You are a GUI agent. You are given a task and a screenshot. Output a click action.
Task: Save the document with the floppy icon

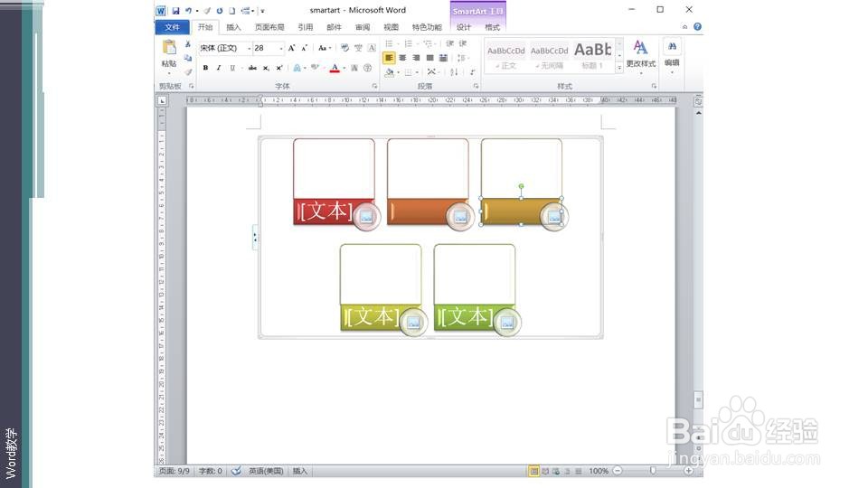(175, 11)
